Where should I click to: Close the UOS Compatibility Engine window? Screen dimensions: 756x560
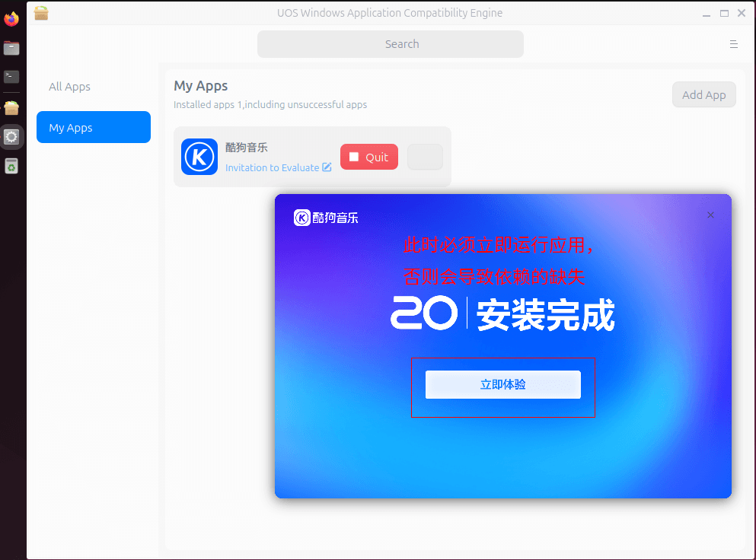pos(742,14)
